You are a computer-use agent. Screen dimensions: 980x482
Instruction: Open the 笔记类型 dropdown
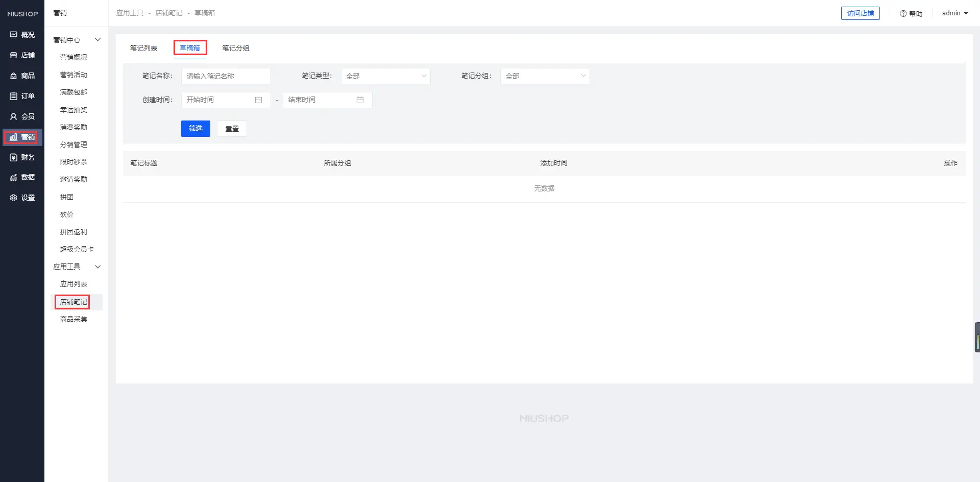385,76
